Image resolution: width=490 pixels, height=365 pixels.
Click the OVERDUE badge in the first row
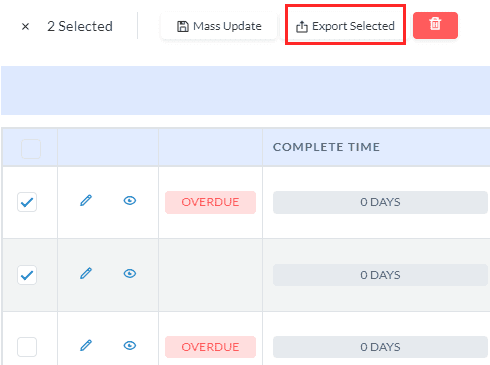click(x=210, y=202)
